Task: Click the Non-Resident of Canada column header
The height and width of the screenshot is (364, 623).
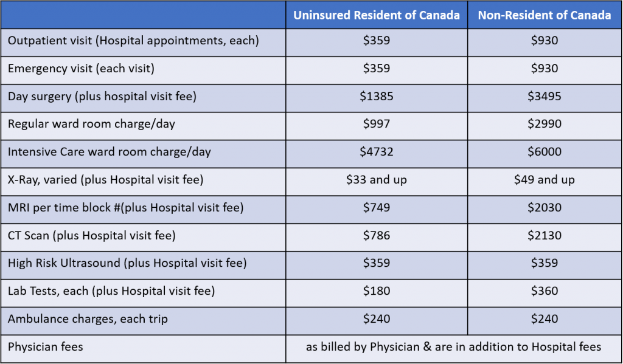Action: [544, 15]
